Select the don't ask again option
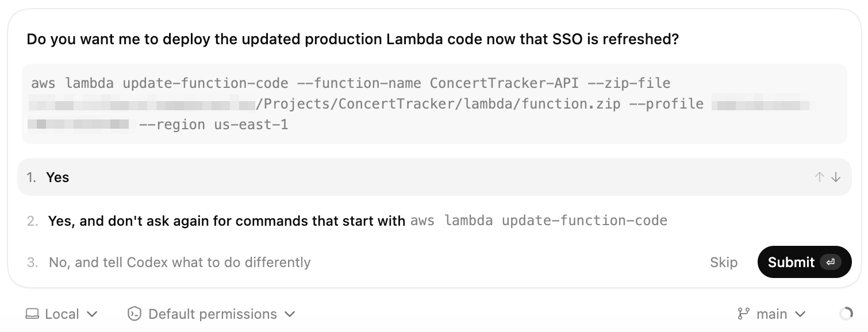 pos(227,221)
